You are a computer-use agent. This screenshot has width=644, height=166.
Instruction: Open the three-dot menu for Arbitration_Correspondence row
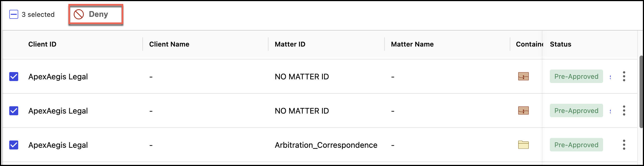click(624, 145)
